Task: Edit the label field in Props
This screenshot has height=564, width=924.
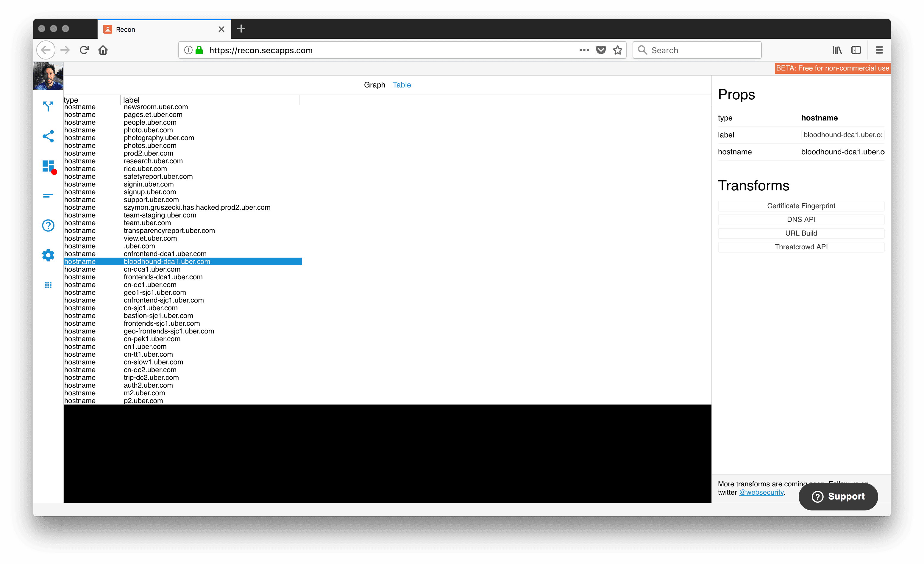Action: (843, 135)
